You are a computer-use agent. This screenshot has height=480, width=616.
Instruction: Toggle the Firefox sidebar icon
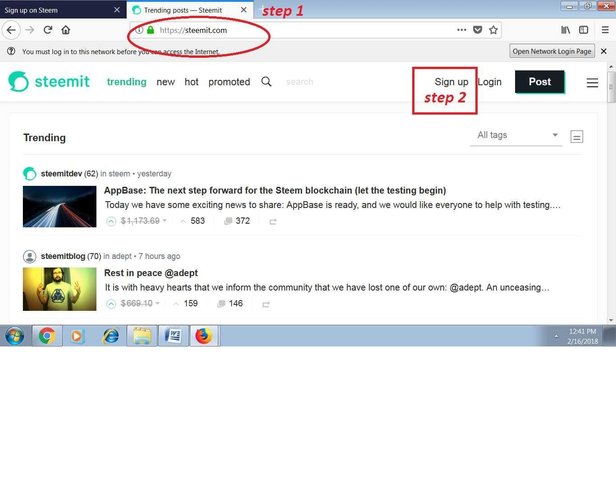tap(584, 30)
